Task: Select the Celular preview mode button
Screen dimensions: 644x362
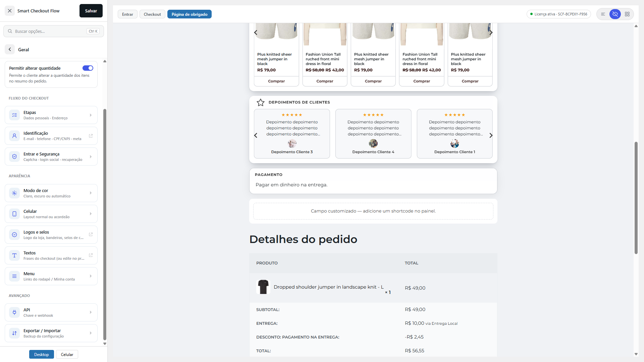Action: (x=67, y=354)
